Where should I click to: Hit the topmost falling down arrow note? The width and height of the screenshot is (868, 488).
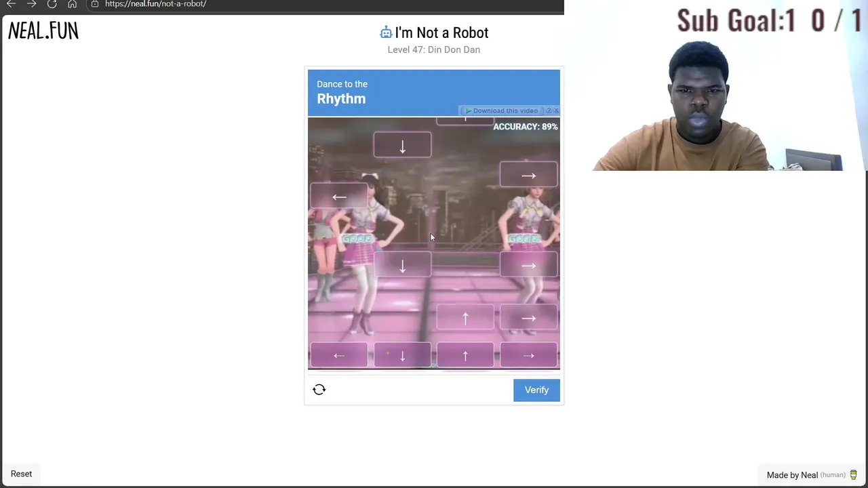(402, 146)
